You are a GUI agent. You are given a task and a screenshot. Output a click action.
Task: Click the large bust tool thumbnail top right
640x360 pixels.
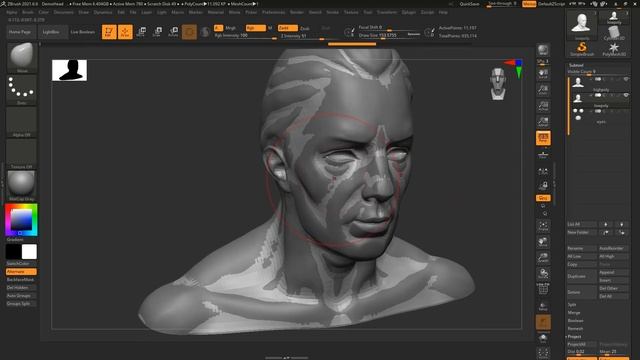click(x=582, y=25)
